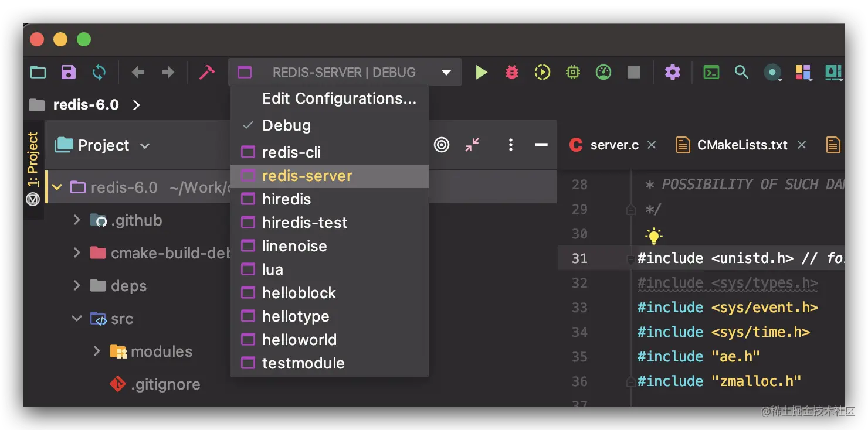Viewport: 868px width, 430px height.
Task: Expand the chevron after the redis-6.0 breadcrumb
Action: pyautogui.click(x=136, y=105)
